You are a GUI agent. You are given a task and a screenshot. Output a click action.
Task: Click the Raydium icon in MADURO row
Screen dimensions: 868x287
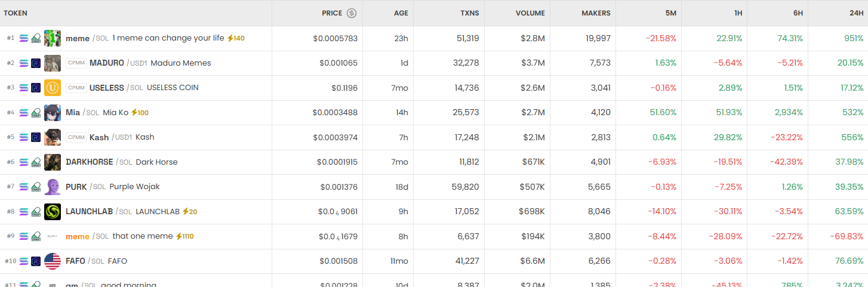click(x=36, y=63)
